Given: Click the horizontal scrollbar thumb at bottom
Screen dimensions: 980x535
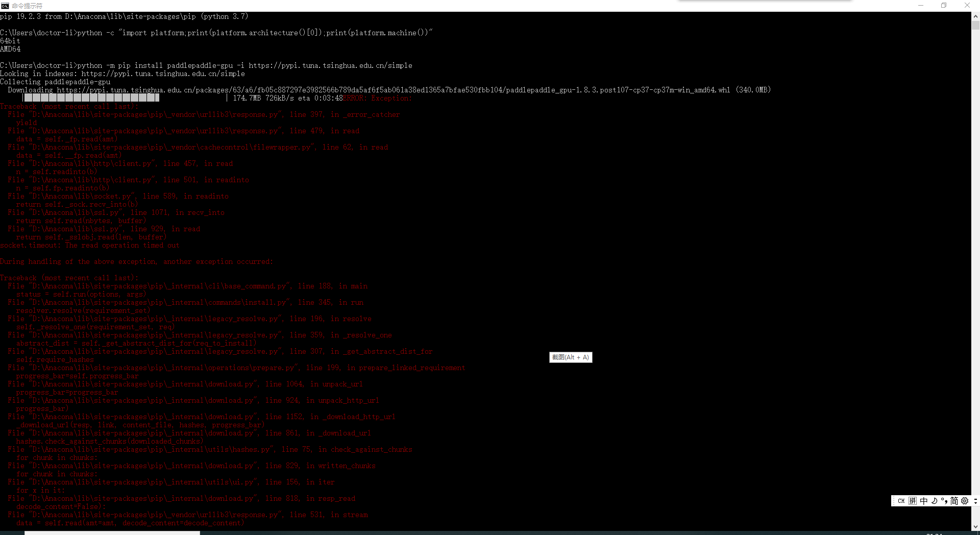Looking at the screenshot, I should pos(112,533).
